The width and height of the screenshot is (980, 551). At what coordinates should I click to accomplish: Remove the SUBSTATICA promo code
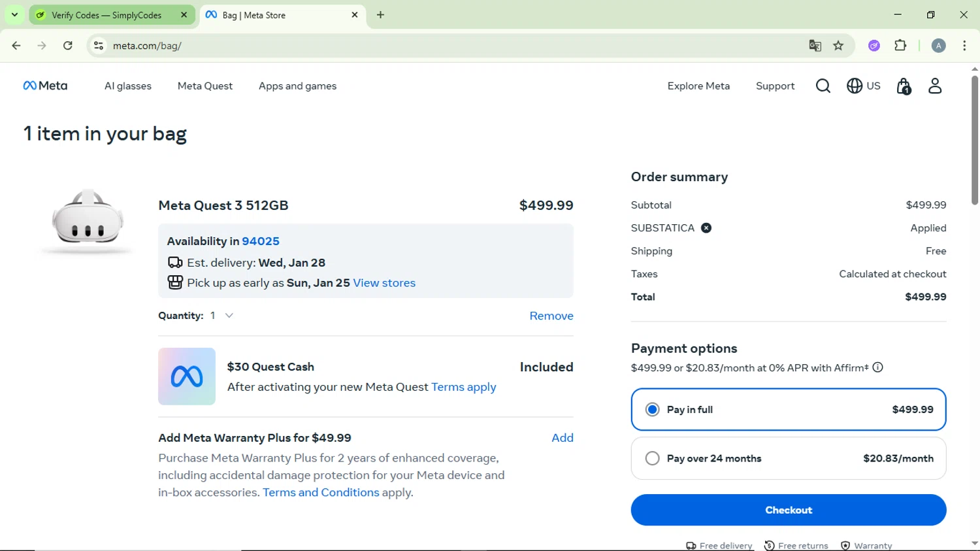706,228
